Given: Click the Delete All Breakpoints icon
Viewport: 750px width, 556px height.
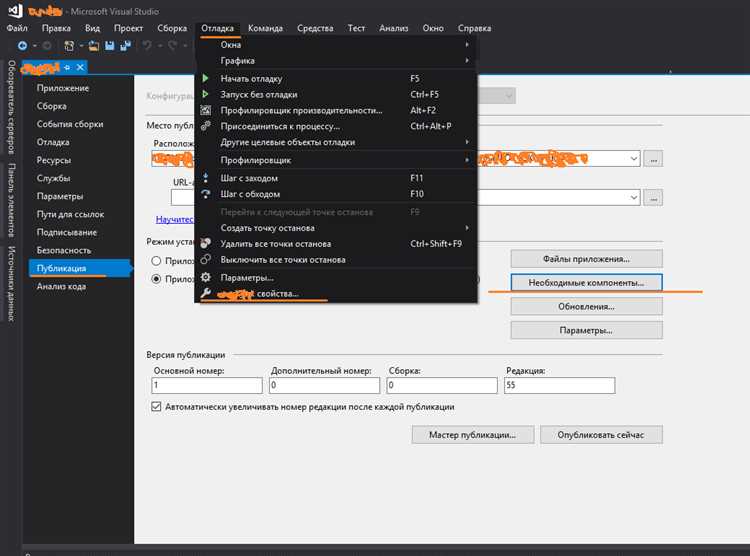Looking at the screenshot, I should [205, 243].
